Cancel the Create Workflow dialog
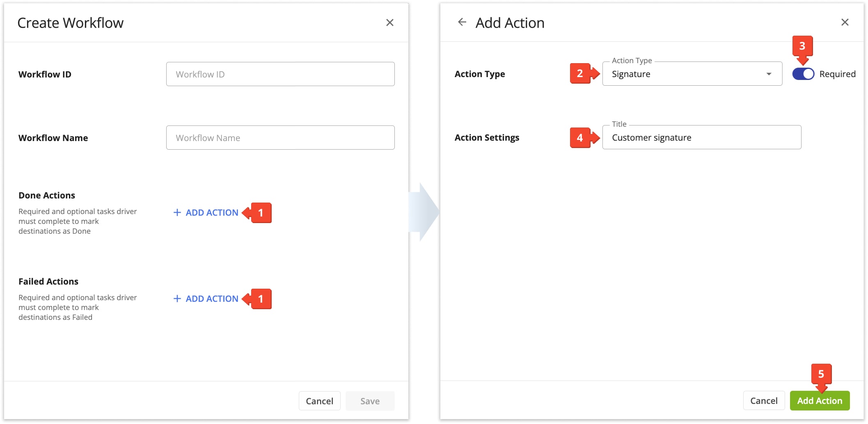 tap(319, 401)
